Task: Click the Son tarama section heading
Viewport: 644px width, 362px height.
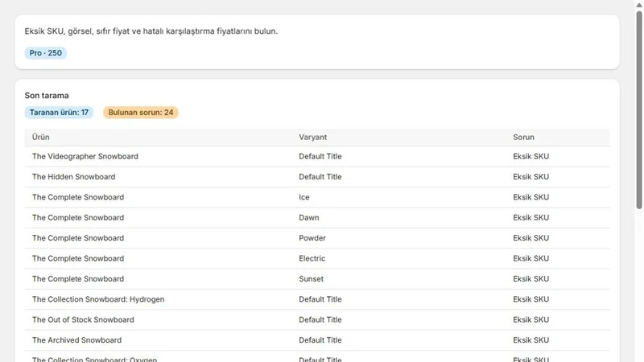Action: (47, 96)
